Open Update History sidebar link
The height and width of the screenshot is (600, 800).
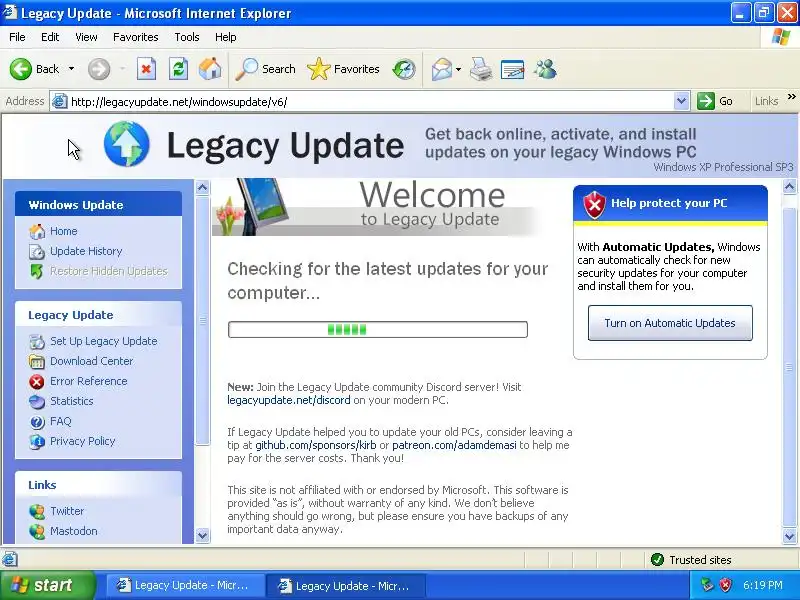(86, 251)
